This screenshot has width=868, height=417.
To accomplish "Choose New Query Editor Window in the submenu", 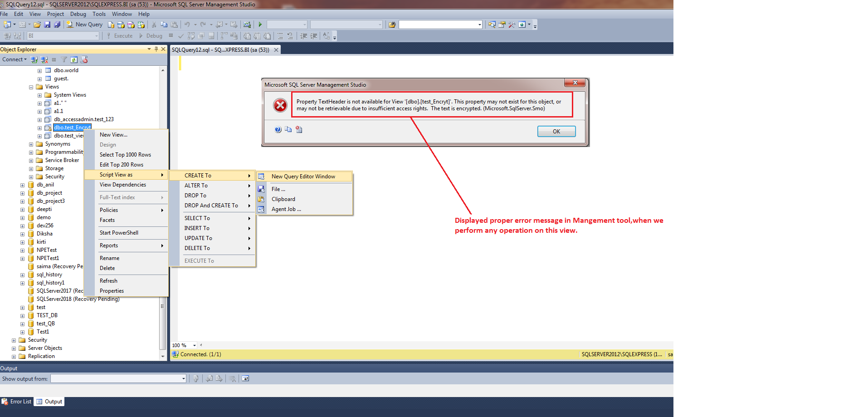I will click(304, 177).
